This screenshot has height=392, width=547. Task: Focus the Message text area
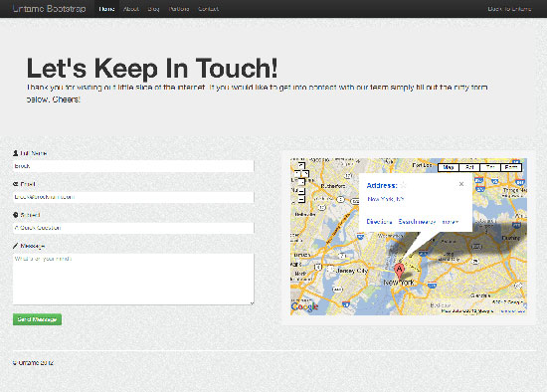133,279
